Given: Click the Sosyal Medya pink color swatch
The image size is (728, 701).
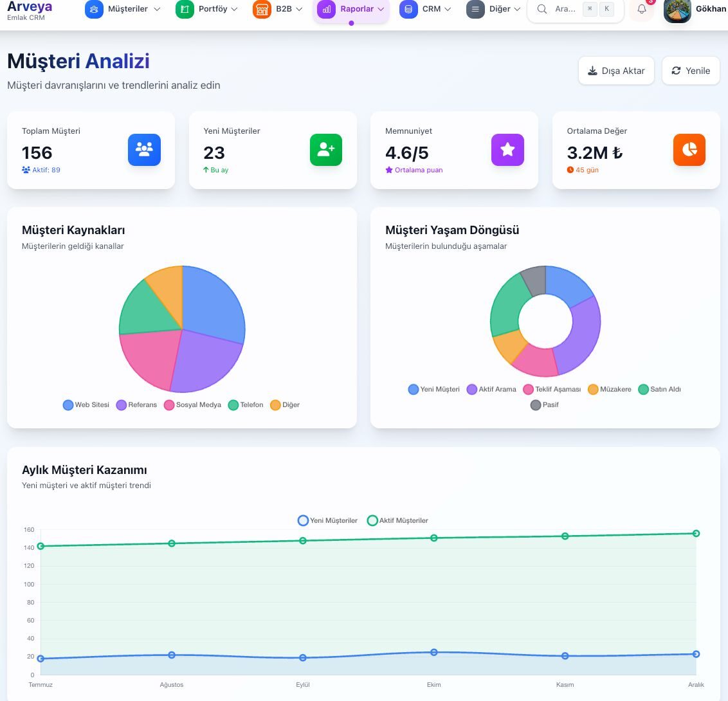Looking at the screenshot, I should 169,405.
